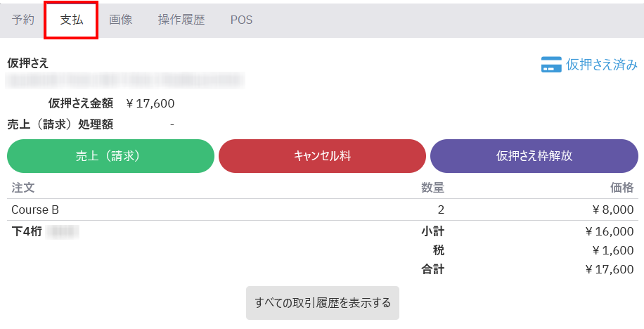Screen dimensions: 644x329
Task: Open the 操作履歴 tab
Action: pyautogui.click(x=181, y=20)
